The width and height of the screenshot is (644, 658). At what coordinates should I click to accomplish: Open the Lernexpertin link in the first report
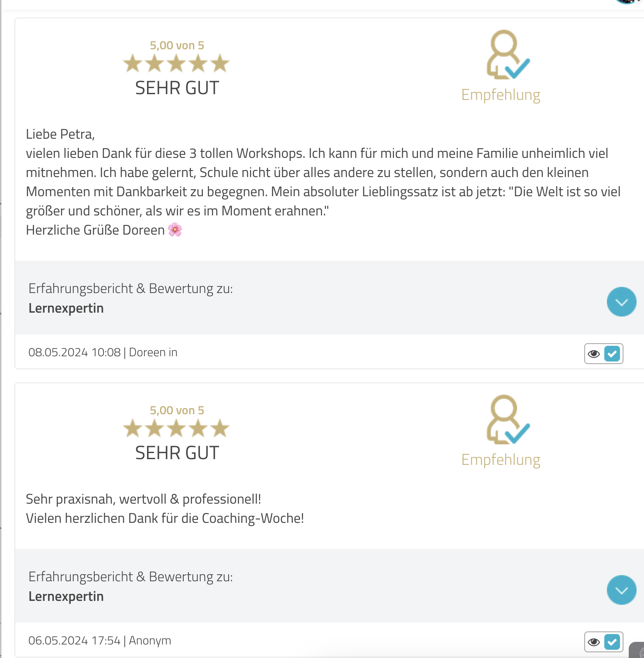click(66, 308)
